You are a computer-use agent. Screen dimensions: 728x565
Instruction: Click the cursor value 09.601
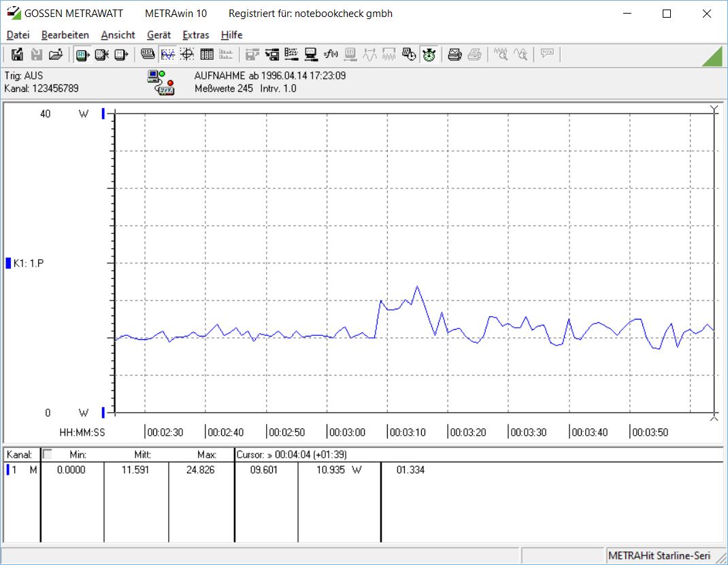264,470
